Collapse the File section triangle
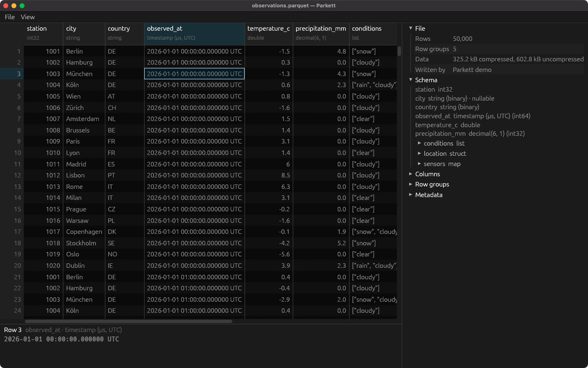The width and height of the screenshot is (588, 368). tap(411, 28)
